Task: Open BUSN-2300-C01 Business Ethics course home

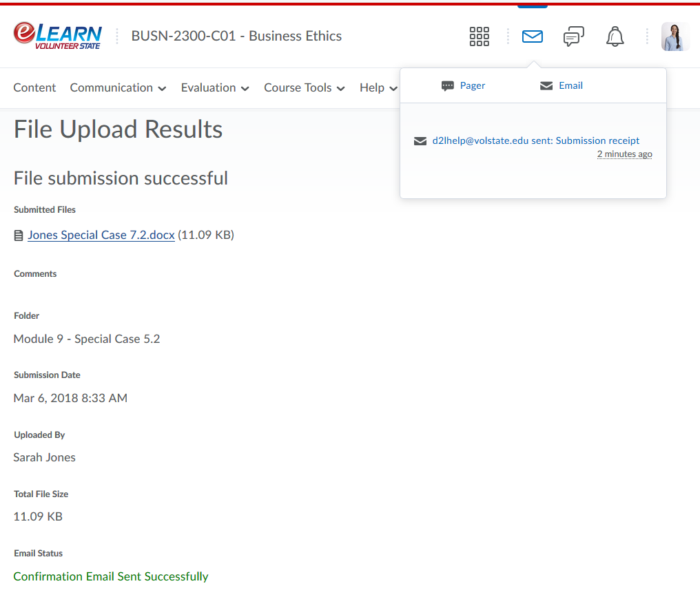Action: [x=236, y=36]
